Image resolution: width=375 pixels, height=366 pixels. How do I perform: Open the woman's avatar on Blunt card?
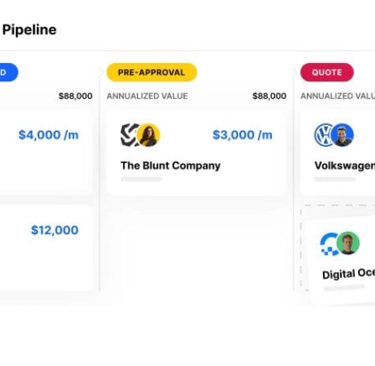coord(149,135)
